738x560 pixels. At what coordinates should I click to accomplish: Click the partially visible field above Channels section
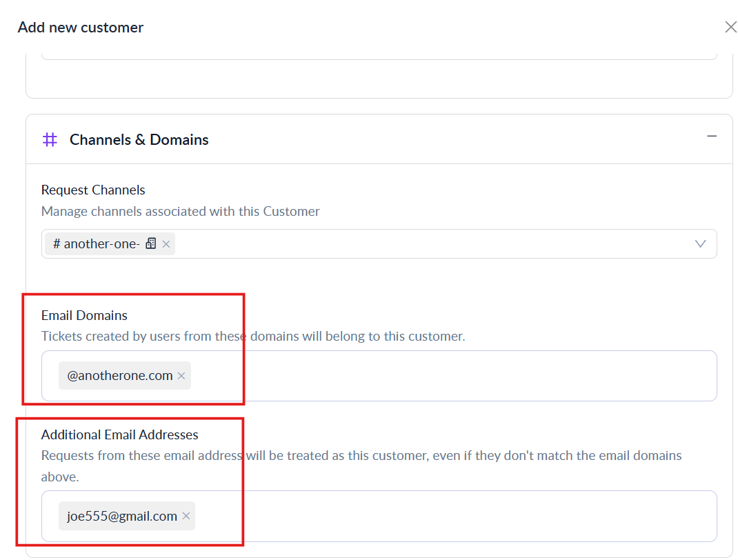click(x=379, y=54)
